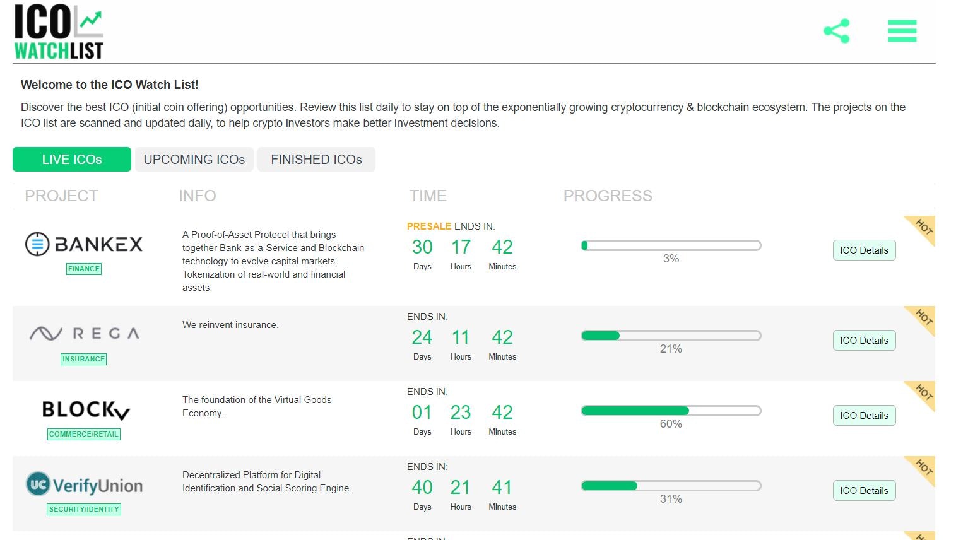Open ICO Details for BLOCKv
This screenshot has width=980, height=540.
pyautogui.click(x=863, y=415)
